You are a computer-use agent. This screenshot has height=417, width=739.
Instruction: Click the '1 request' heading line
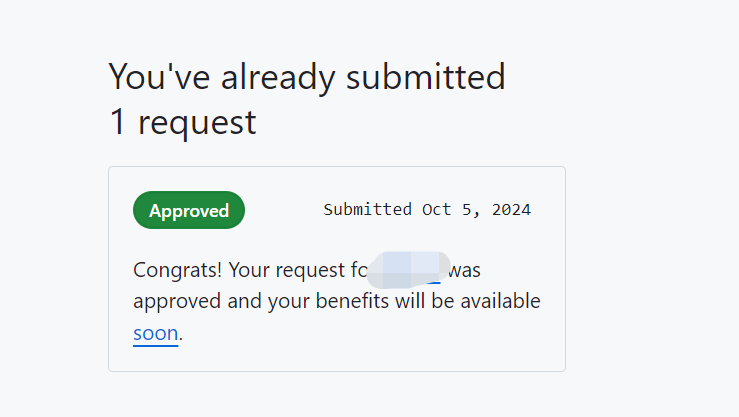pyautogui.click(x=183, y=122)
